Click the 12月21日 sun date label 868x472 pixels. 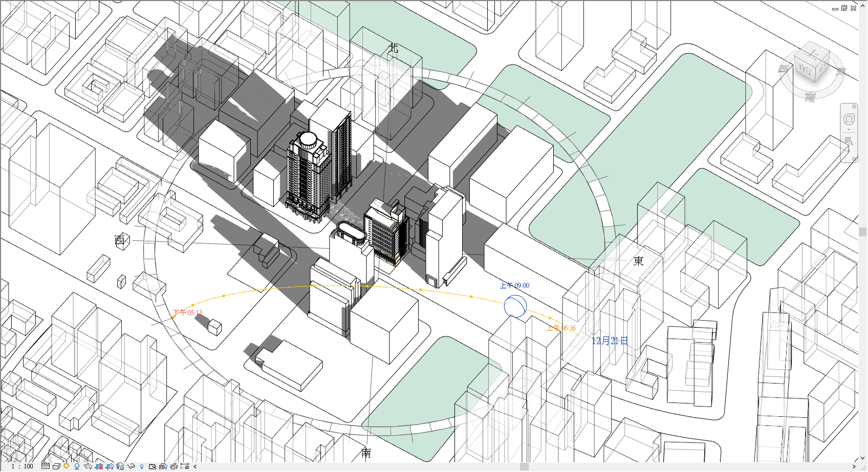coord(609,341)
